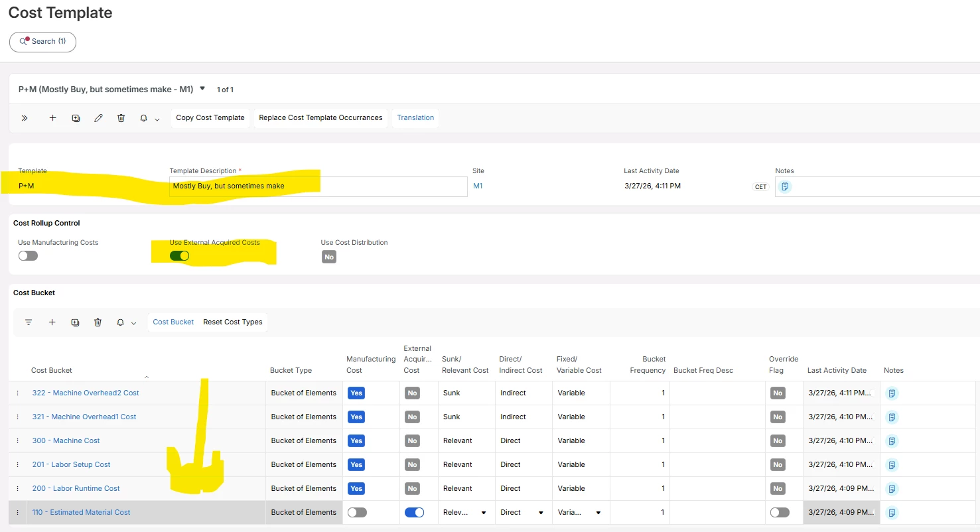Toggle Use External Acquired Costs switch
Image resolution: width=980 pixels, height=532 pixels.
coord(179,255)
